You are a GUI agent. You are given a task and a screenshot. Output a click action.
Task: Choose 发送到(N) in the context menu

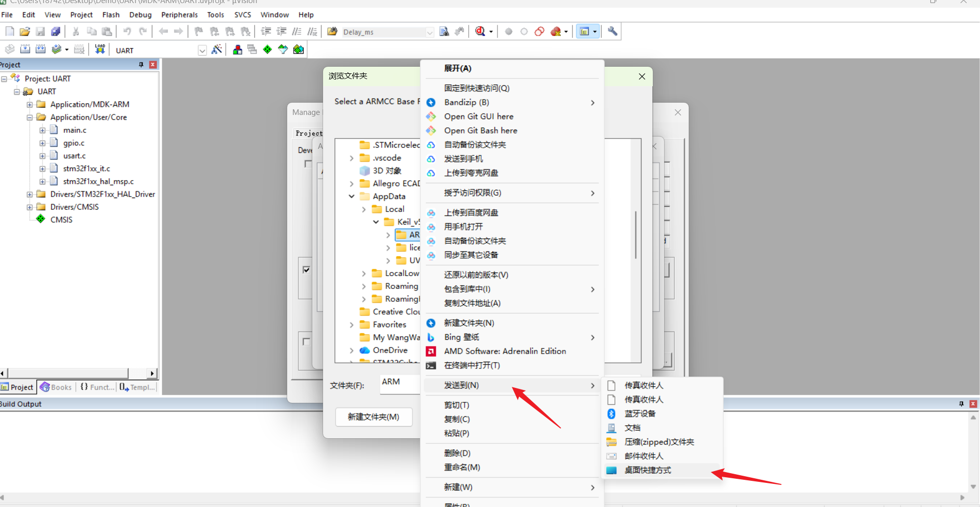coord(512,385)
